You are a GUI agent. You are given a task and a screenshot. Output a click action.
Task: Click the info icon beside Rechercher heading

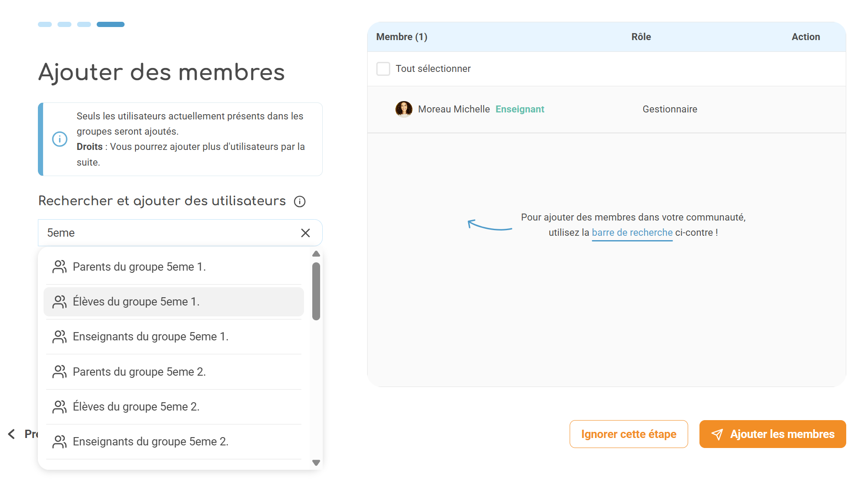point(300,201)
